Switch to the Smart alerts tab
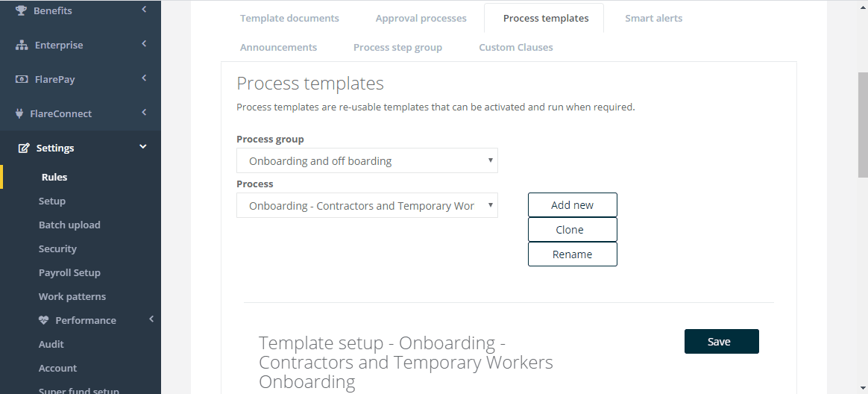Screen dimensions: 868x394 coord(654,19)
